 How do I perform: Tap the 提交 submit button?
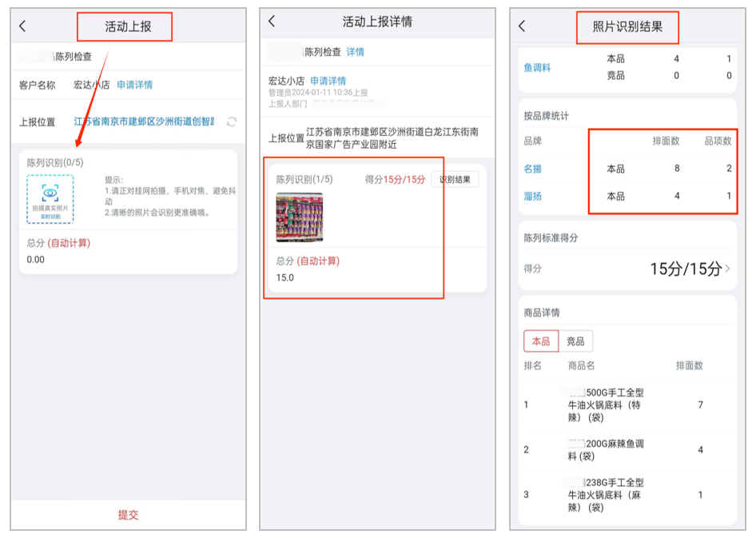(129, 515)
